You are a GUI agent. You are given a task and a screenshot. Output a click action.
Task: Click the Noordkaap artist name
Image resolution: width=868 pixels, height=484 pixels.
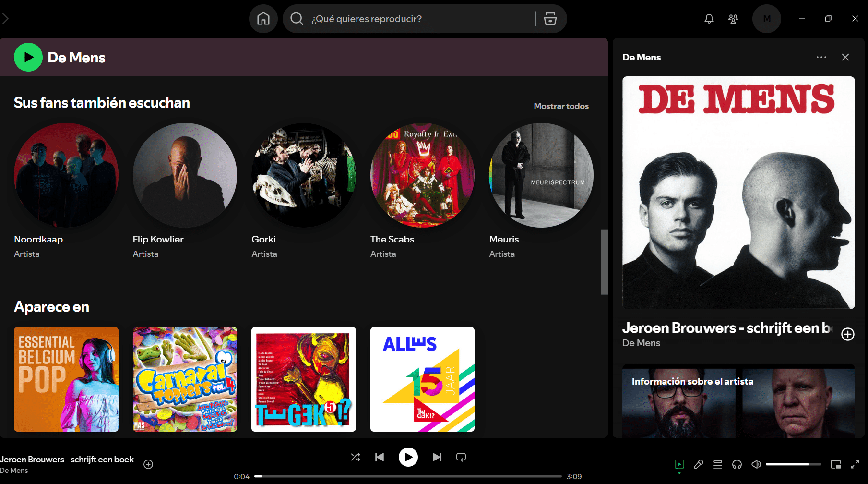coord(38,239)
